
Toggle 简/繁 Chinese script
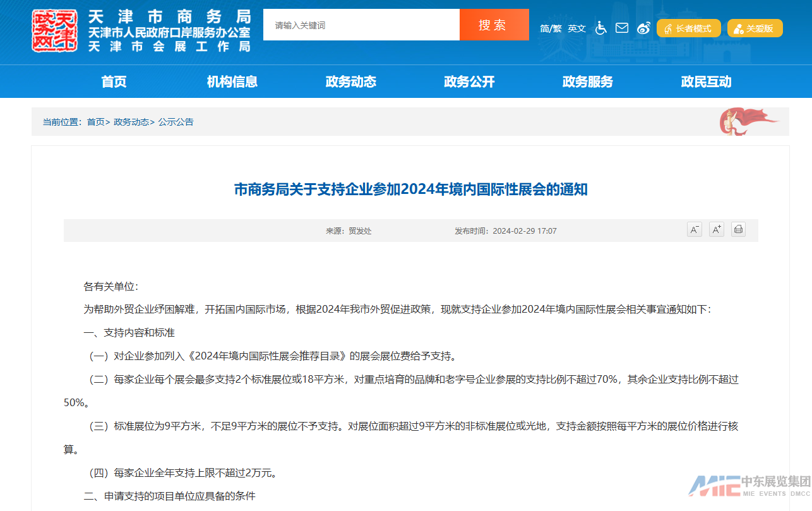click(x=551, y=28)
